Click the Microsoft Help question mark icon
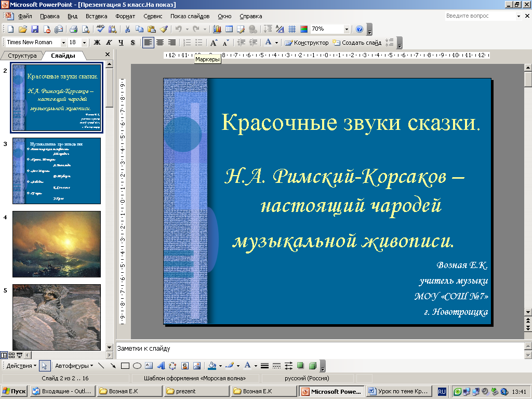532x399 pixels. click(359, 29)
